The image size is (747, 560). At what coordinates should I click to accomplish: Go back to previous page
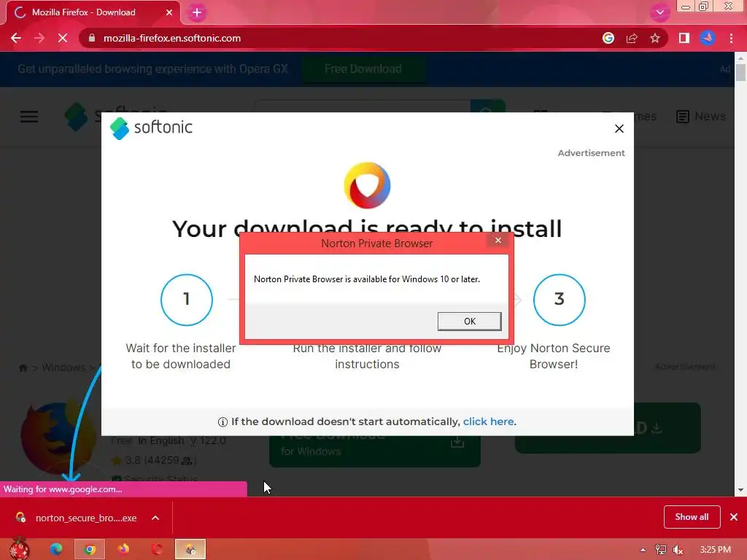[x=16, y=38]
